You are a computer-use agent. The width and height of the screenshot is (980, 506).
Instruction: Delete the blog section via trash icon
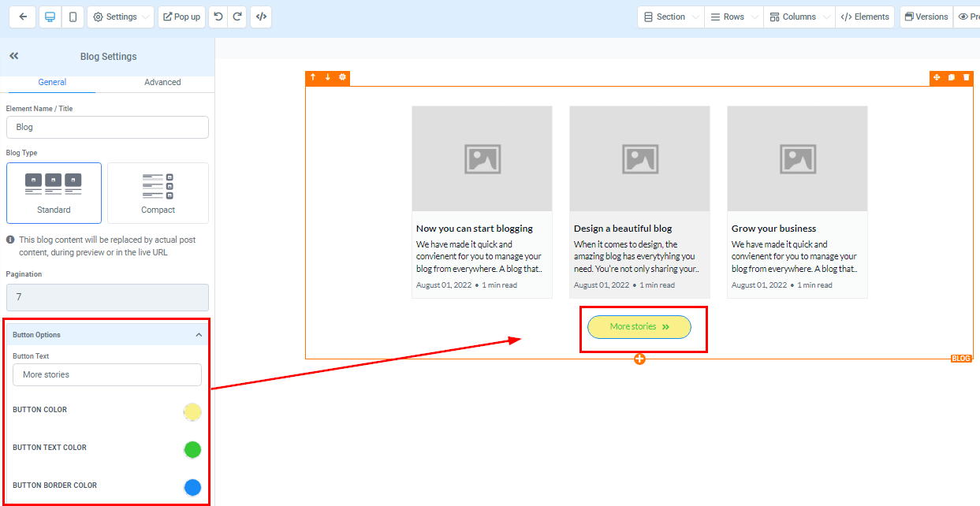pos(966,77)
